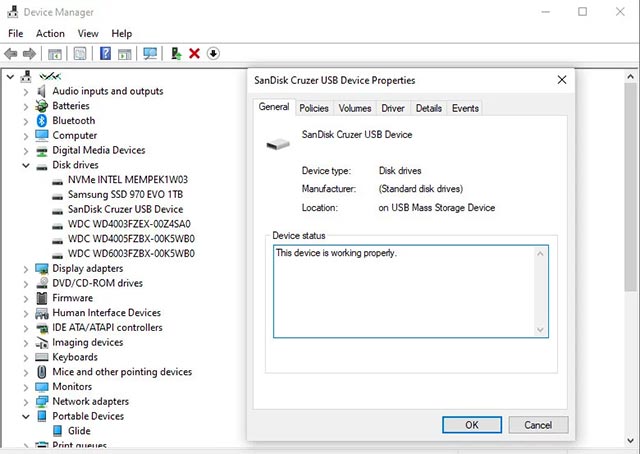Screen dimensions: 640x454
Task: Expand the Batteries category
Action: pos(26,106)
